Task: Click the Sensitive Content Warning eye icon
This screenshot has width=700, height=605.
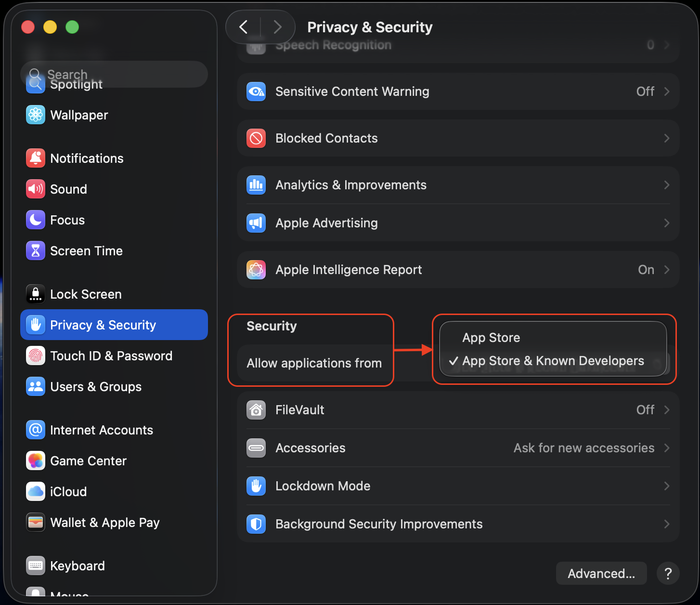Action: coord(256,92)
